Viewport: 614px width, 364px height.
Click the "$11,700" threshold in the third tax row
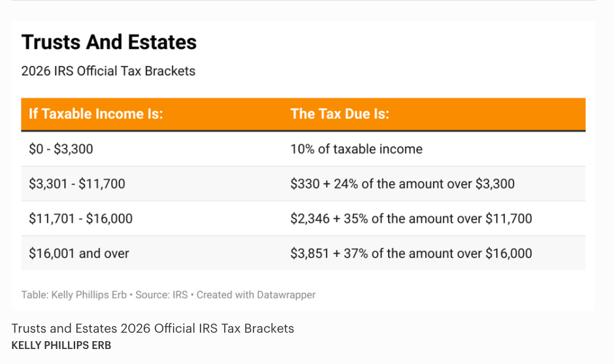coord(509,219)
